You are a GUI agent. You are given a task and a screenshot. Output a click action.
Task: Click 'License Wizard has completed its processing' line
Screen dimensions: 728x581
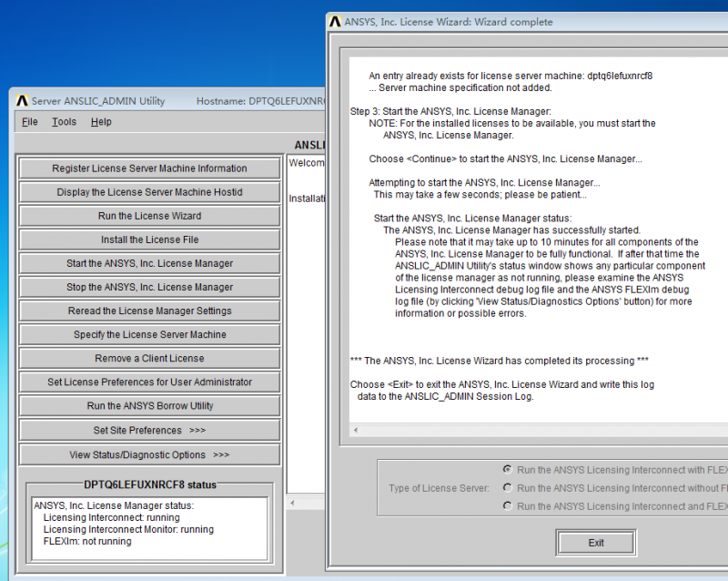click(499, 361)
